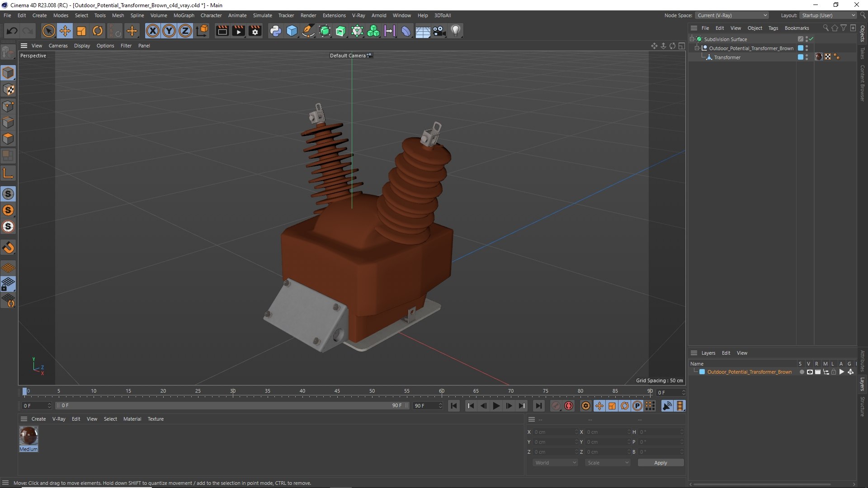Select the Scale tool

tap(81, 31)
